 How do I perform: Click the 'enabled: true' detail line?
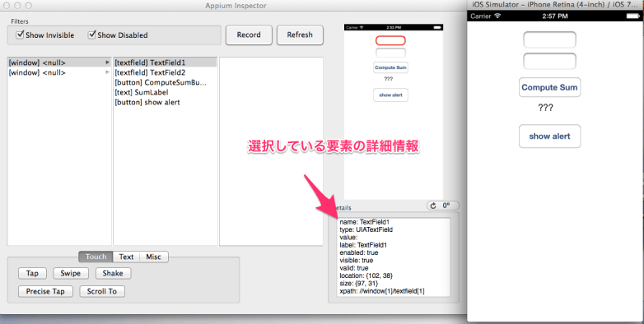click(359, 252)
